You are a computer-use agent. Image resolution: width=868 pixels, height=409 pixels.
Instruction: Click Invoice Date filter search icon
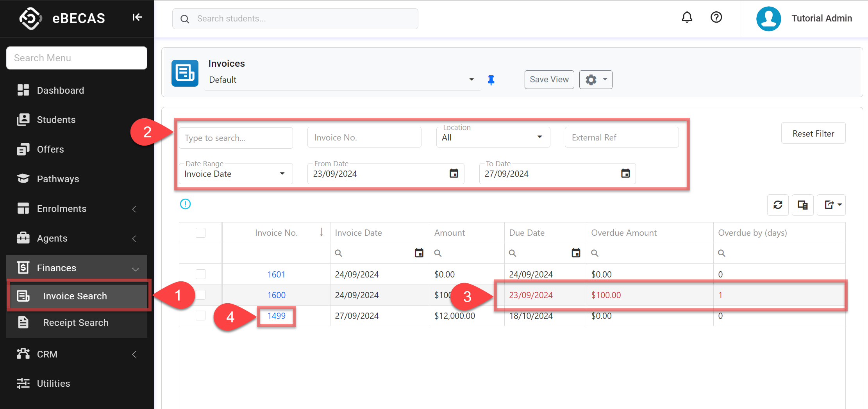[338, 253]
